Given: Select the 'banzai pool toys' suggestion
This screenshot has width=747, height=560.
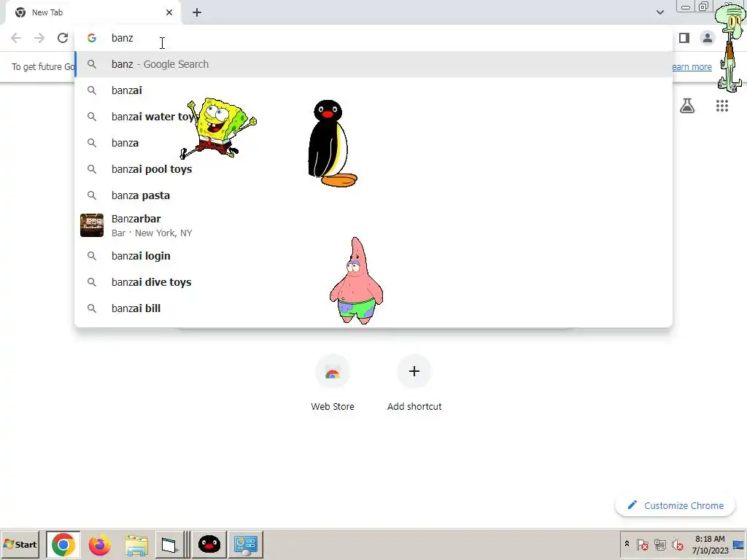Looking at the screenshot, I should pyautogui.click(x=373, y=169).
